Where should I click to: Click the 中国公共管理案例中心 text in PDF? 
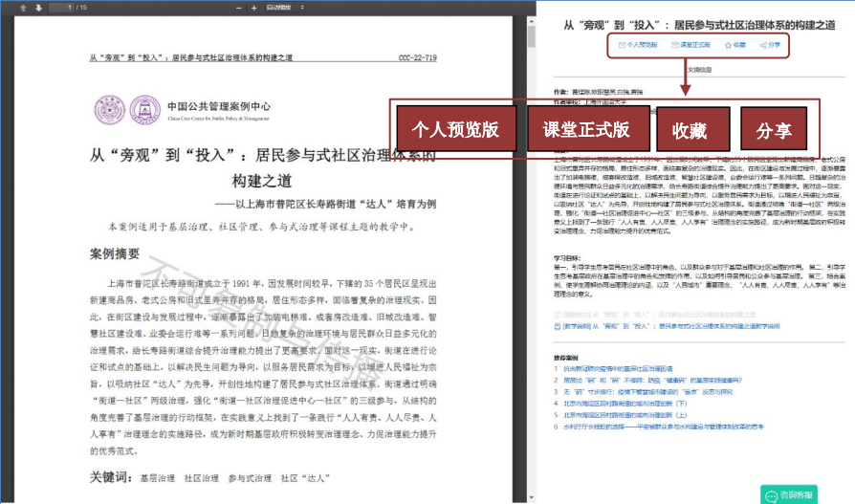pyautogui.click(x=219, y=106)
